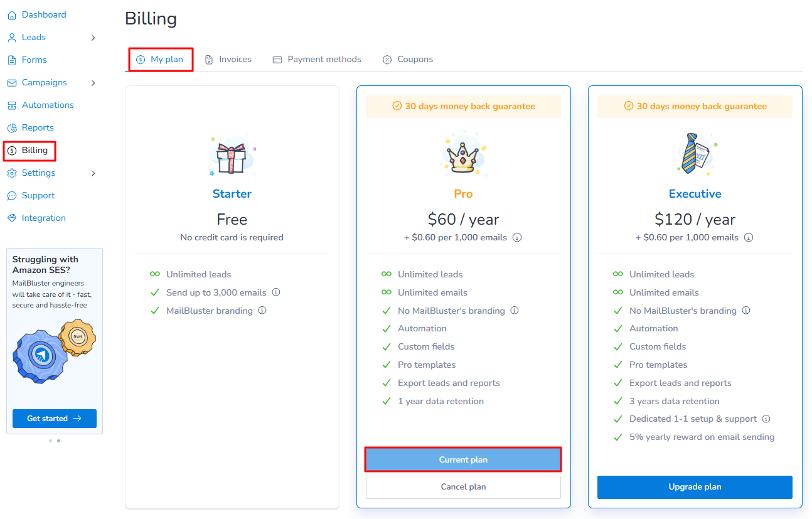The width and height of the screenshot is (812, 519).
Task: Click "1 year data retention" feature text
Action: pos(441,402)
